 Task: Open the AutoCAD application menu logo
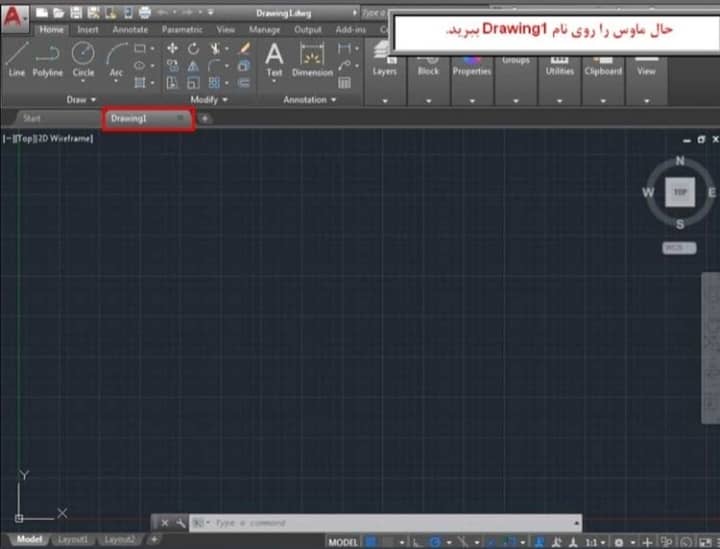point(14,17)
